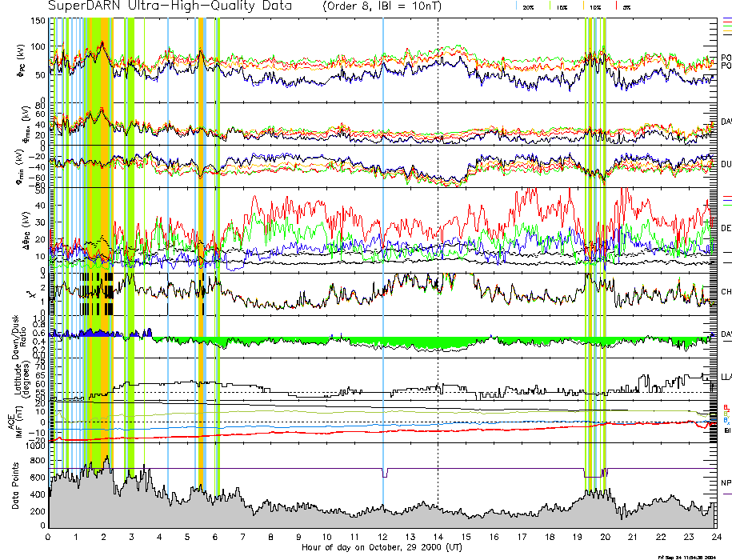Click the hour tick '24' on the time axis
The width and height of the screenshot is (732, 560).
click(717, 537)
